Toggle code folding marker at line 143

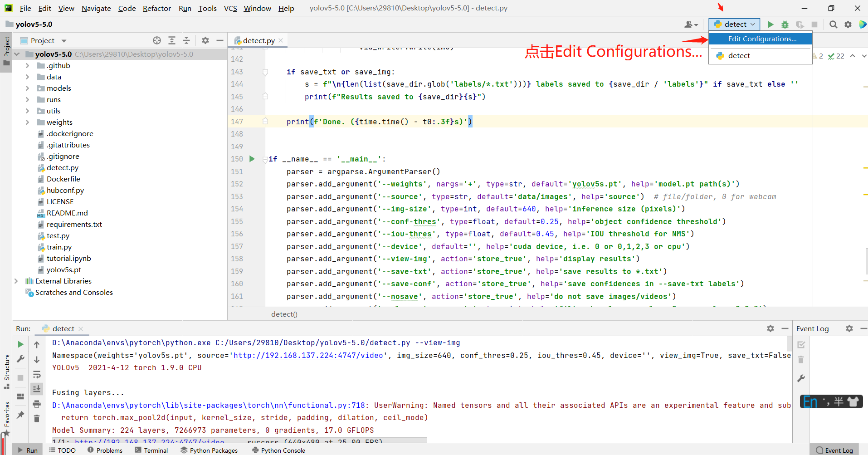click(265, 72)
